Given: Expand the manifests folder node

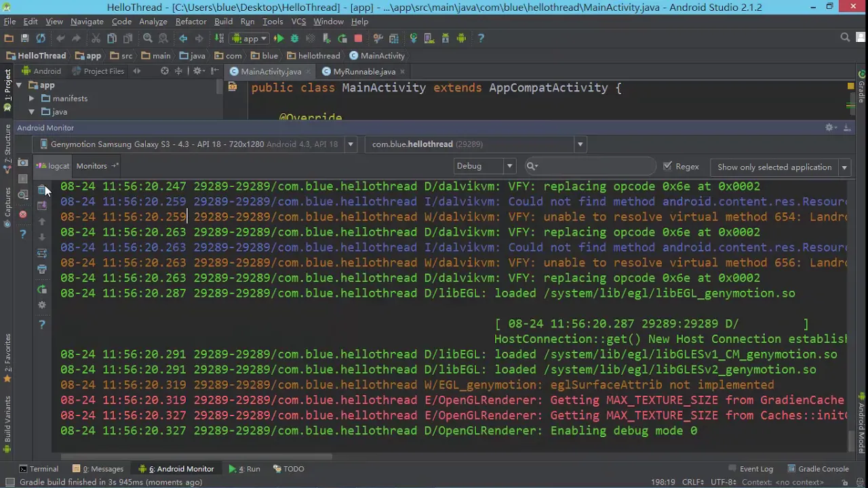Looking at the screenshot, I should coord(31,98).
